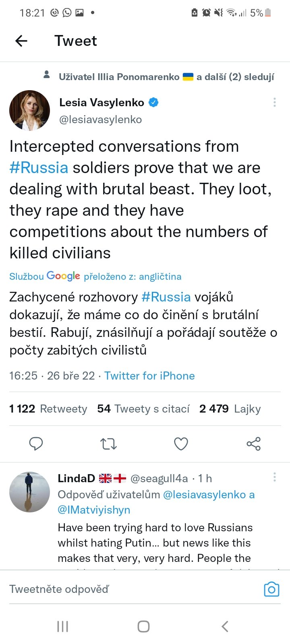Open reply speech bubble icon
The image size is (290, 644).
(36, 444)
